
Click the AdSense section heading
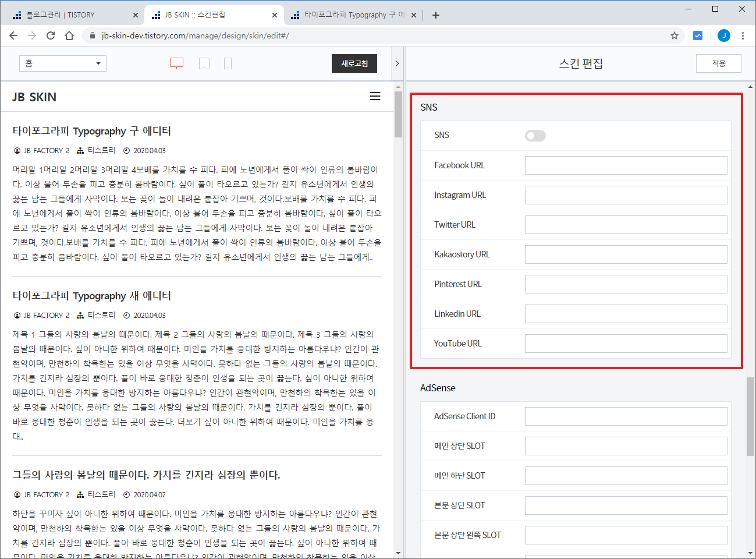coord(438,388)
